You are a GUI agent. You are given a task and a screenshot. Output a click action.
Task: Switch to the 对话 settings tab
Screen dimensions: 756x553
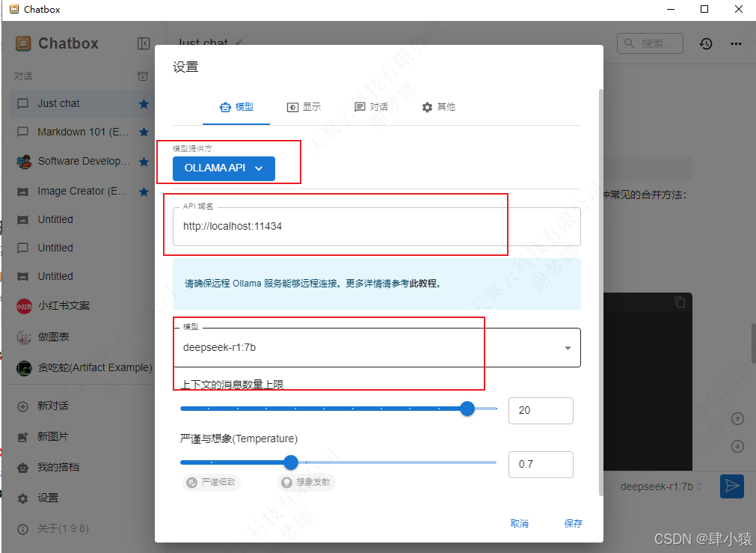pyautogui.click(x=371, y=107)
